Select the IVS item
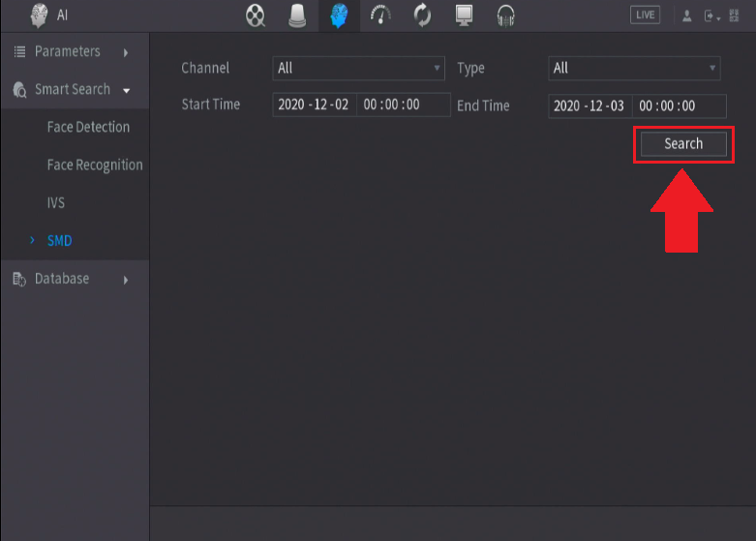This screenshot has height=541, width=756. (x=56, y=202)
